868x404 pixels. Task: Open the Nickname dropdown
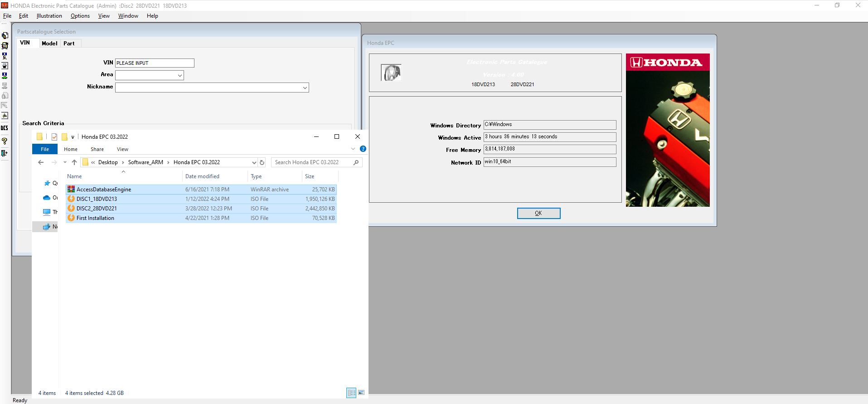[x=305, y=88]
